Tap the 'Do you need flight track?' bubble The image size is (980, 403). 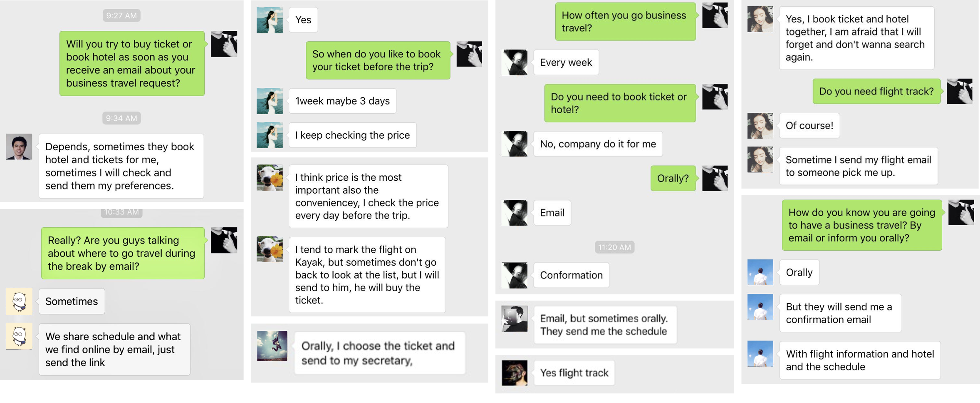[x=876, y=91]
